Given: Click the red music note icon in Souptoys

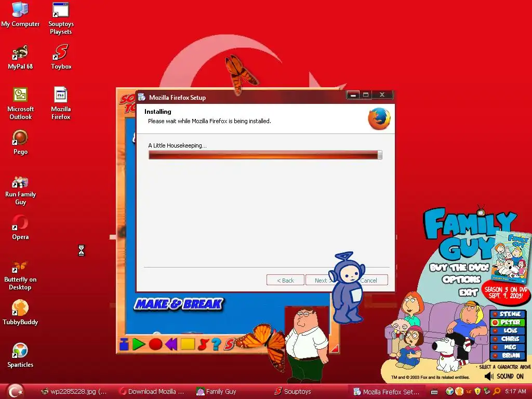Looking at the screenshot, I should point(203,344).
